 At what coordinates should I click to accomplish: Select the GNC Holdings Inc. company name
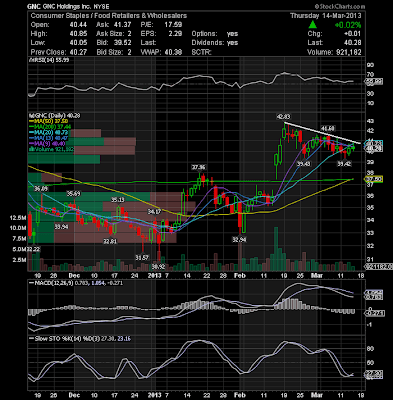pos(67,6)
